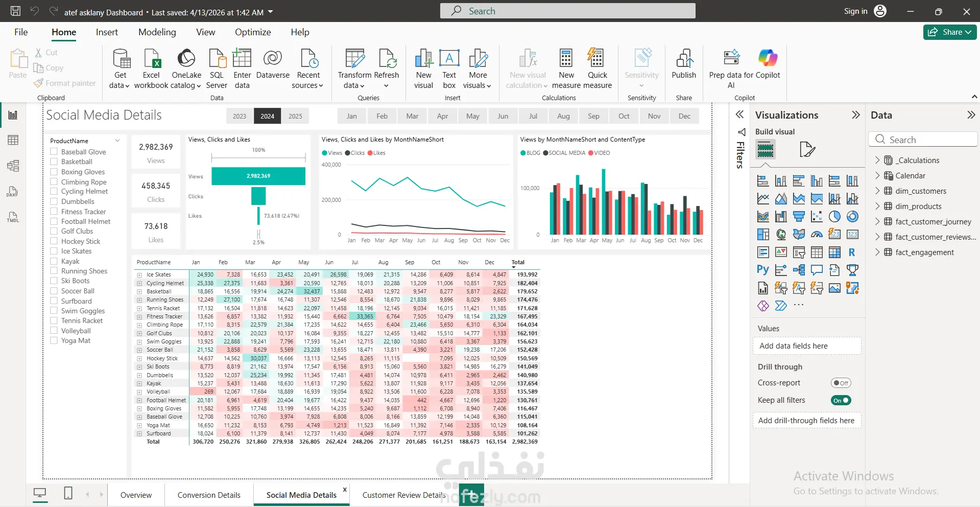The width and height of the screenshot is (980, 507).
Task: Turn off the Keep all filters toggle
Action: 841,400
